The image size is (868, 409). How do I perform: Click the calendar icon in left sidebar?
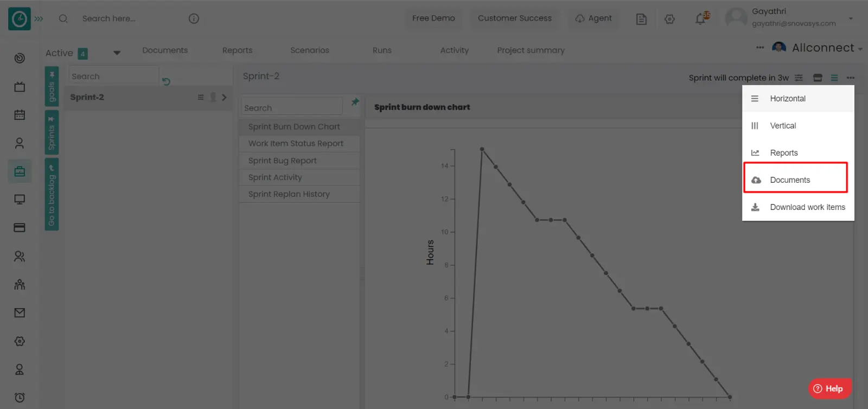[20, 115]
